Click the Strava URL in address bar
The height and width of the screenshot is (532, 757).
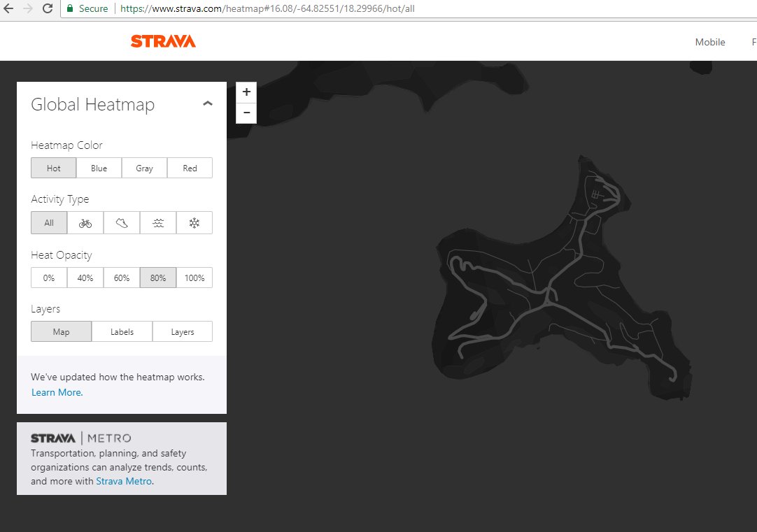pos(267,8)
